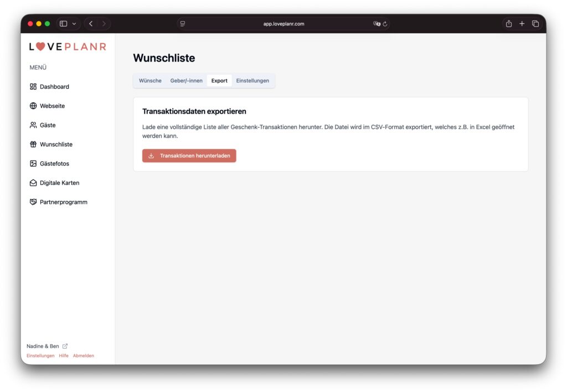The height and width of the screenshot is (392, 567).
Task: Switch to the Geber/-innen tab
Action: (186, 81)
